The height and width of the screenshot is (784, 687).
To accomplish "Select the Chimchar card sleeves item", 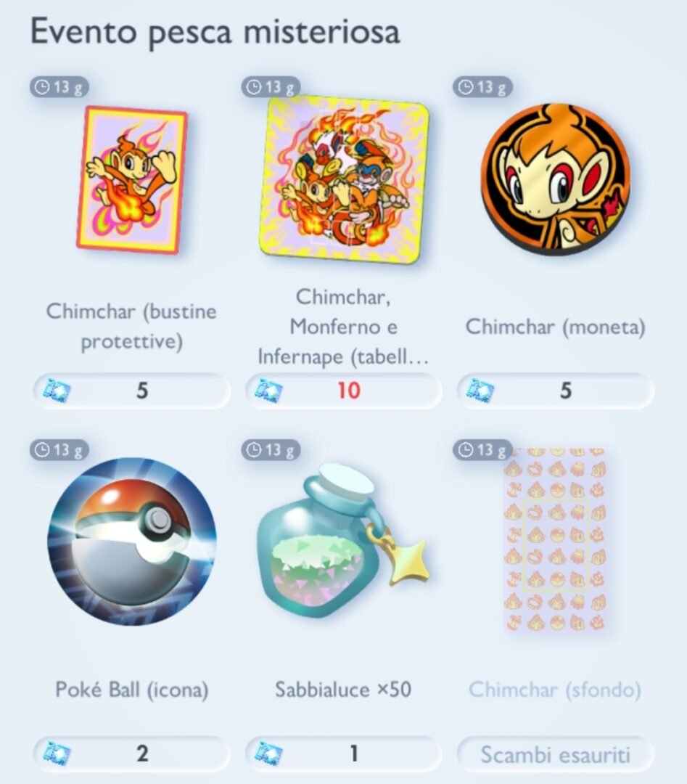I will 132,179.
